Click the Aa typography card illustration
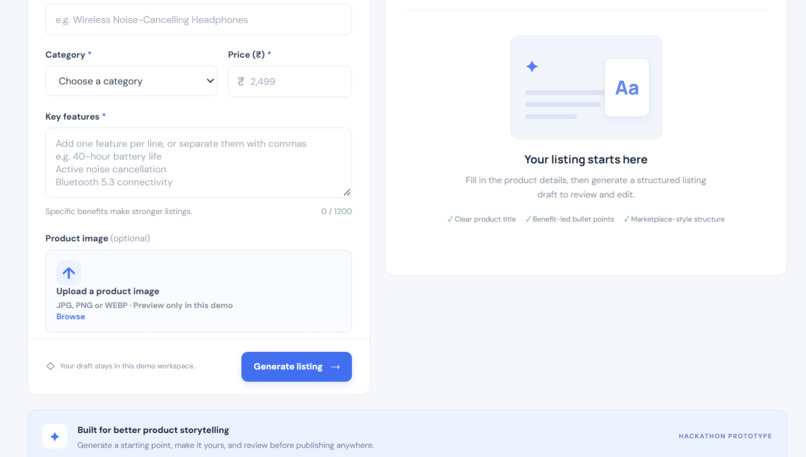This screenshot has width=806, height=457. click(x=627, y=87)
